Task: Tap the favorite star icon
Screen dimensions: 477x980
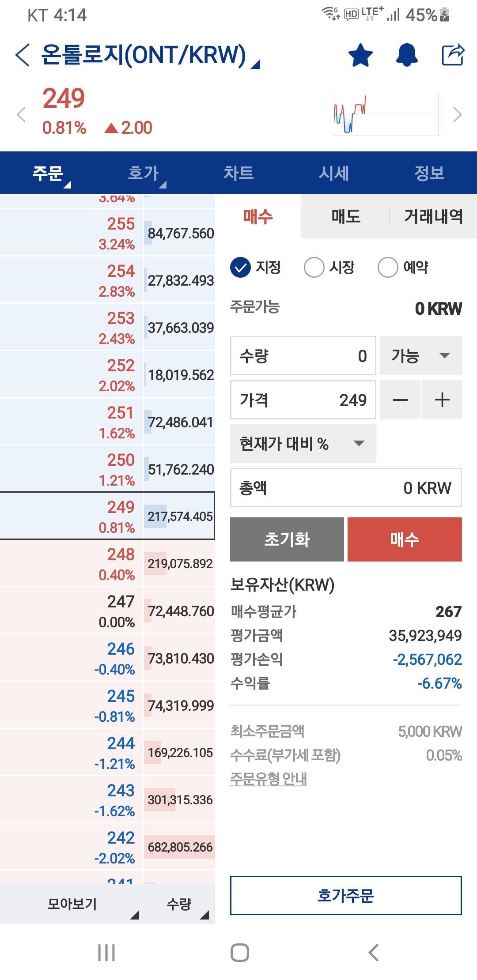Action: coord(360,55)
